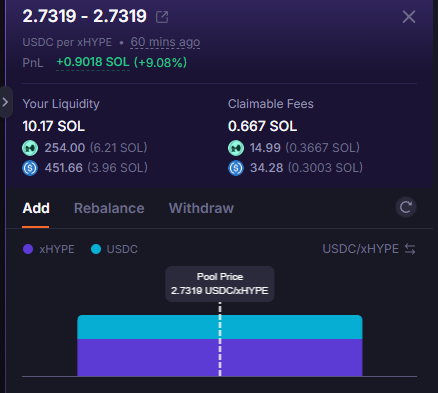This screenshot has height=393, width=438.
Task: Click the 34.28 USDC fee amount
Action: coord(267,168)
